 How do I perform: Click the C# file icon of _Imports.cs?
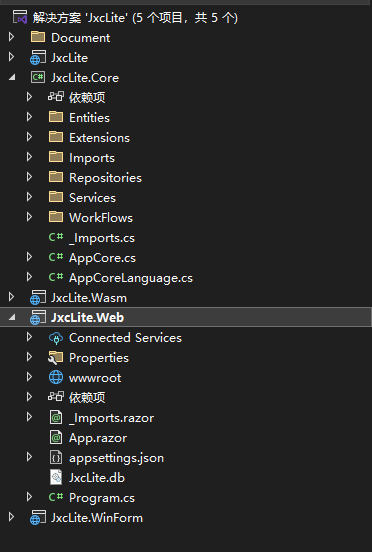[56, 237]
